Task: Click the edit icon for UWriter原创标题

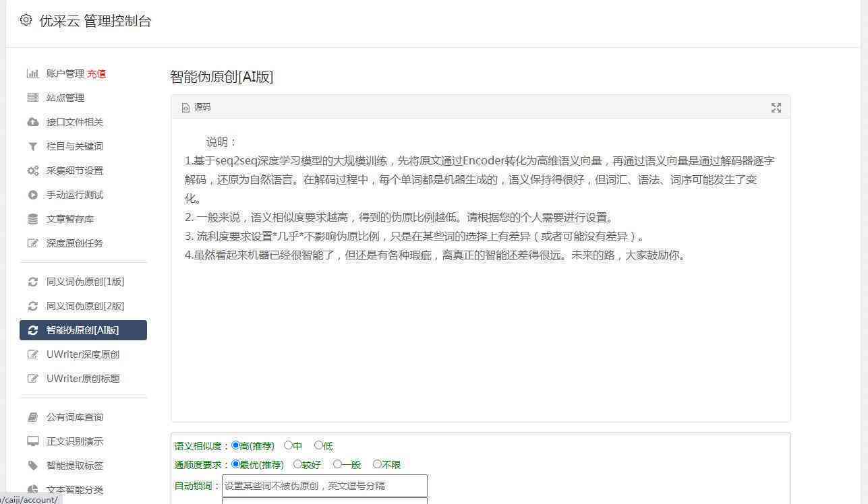Action: (32, 379)
